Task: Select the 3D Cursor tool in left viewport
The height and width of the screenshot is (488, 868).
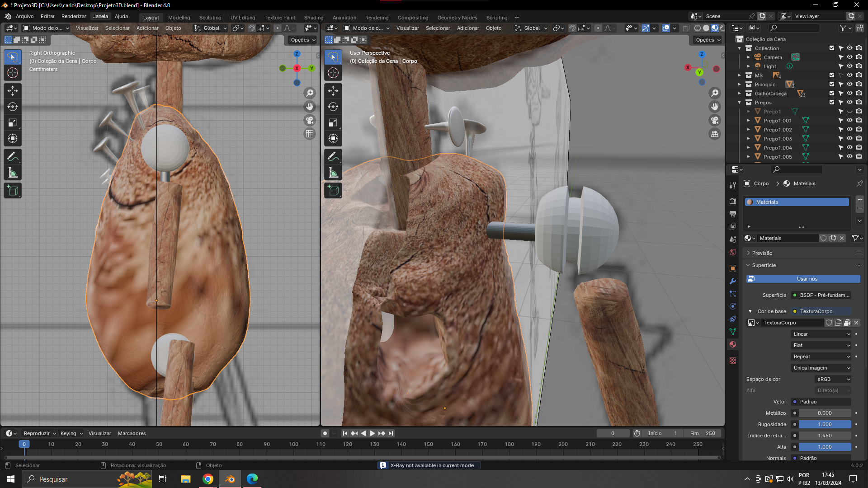Action: pos(13,73)
